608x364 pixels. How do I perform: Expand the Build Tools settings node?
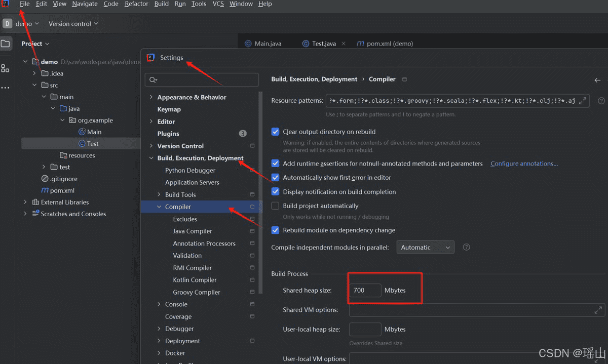(x=159, y=195)
